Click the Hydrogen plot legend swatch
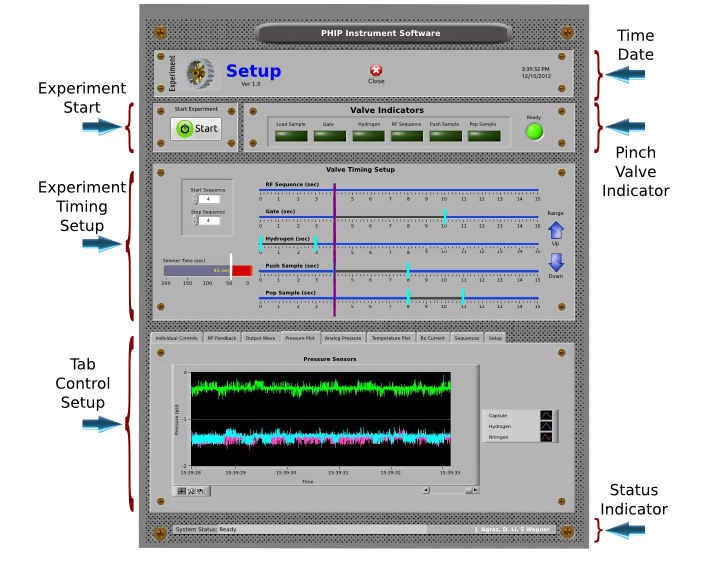 click(546, 426)
